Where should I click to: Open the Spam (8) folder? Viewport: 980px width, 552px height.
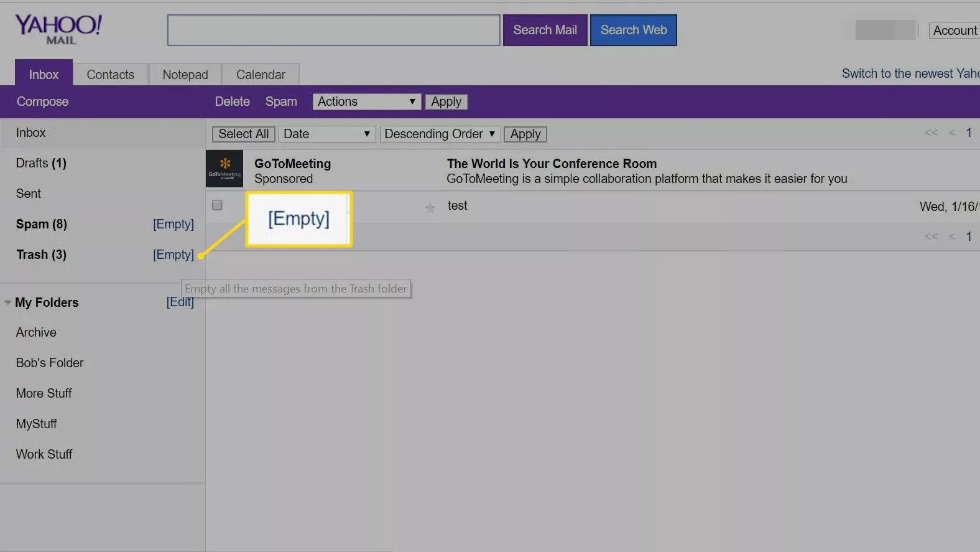pyautogui.click(x=41, y=224)
